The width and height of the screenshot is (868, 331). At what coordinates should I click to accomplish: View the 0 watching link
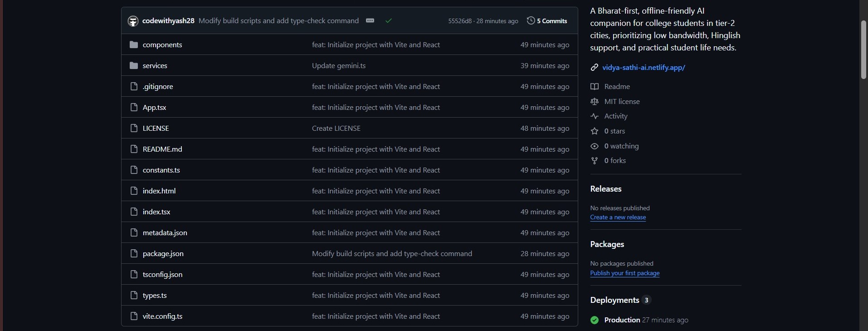[x=621, y=146]
